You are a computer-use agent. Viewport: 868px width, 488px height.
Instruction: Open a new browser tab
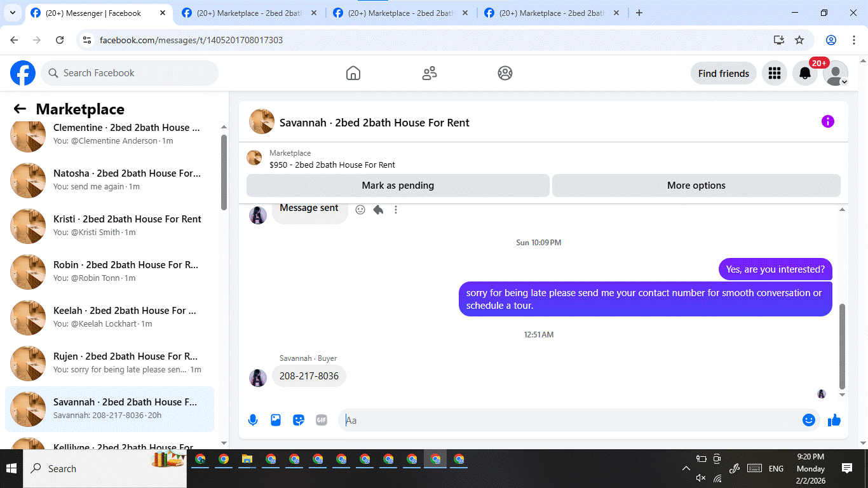click(639, 13)
